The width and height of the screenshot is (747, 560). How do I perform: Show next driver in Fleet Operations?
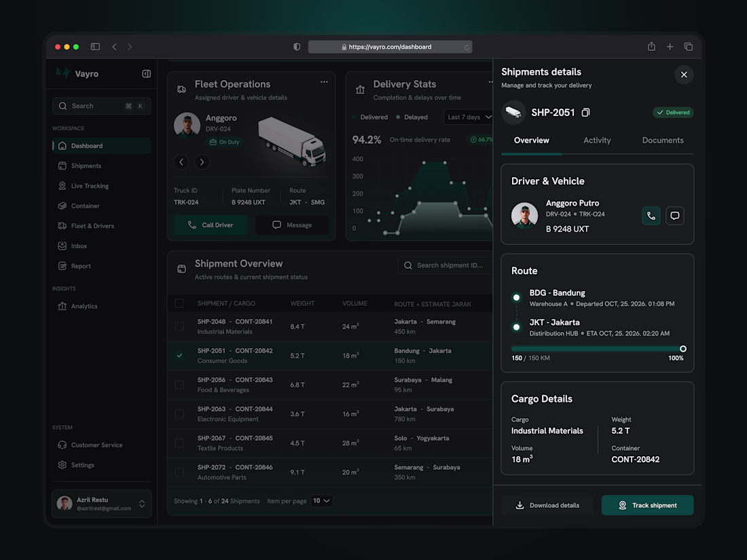click(x=202, y=162)
